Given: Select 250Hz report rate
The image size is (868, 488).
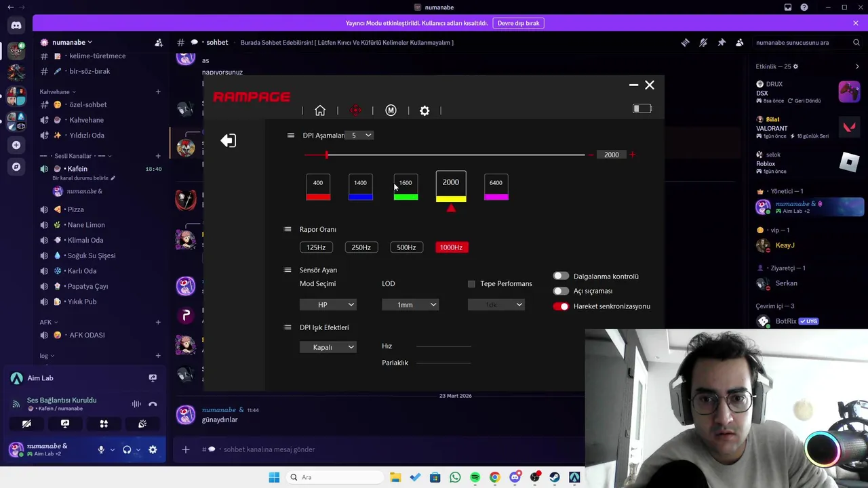Looking at the screenshot, I should [361, 247].
